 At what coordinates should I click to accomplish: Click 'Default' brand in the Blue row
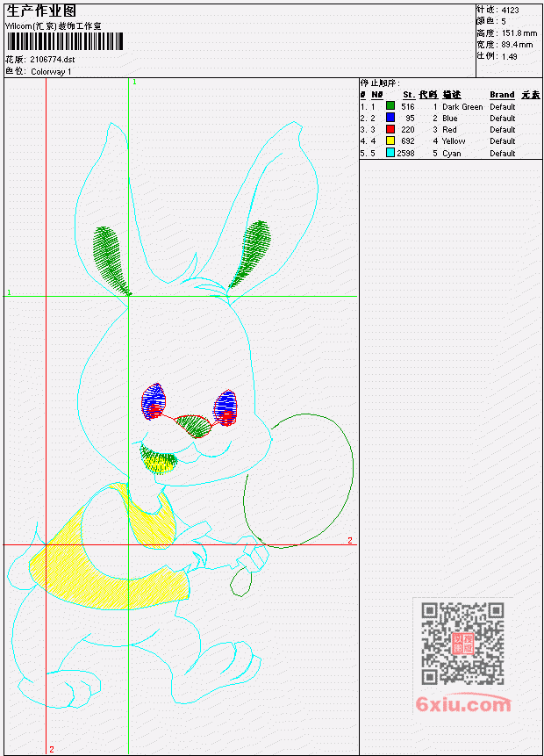pyautogui.click(x=502, y=119)
